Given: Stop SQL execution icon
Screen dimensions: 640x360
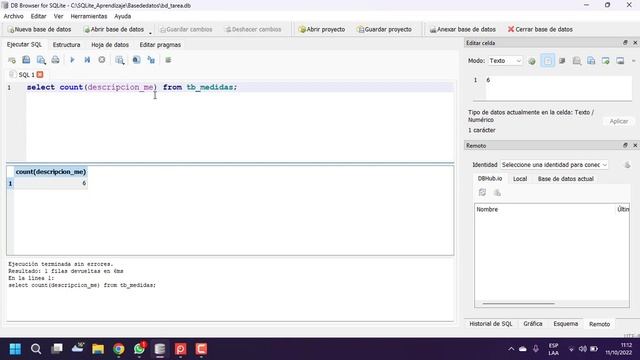Looking at the screenshot, I should (102, 60).
